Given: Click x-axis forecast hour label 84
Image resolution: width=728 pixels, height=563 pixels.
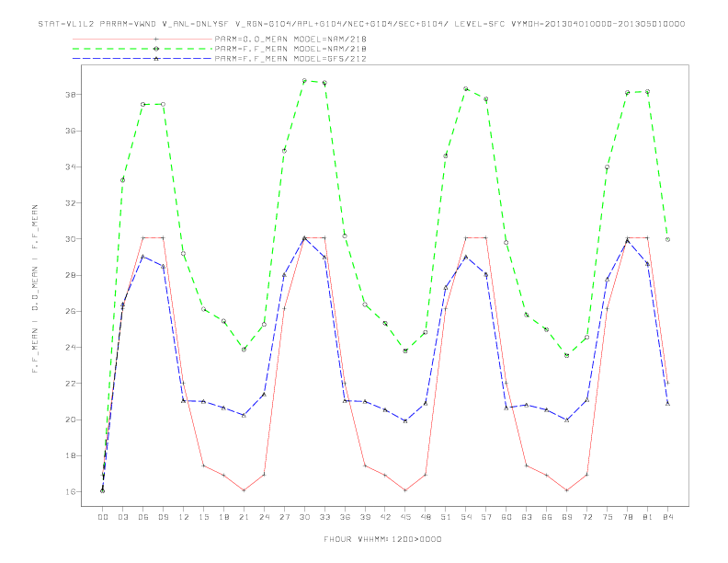Looking at the screenshot, I should [x=668, y=517].
